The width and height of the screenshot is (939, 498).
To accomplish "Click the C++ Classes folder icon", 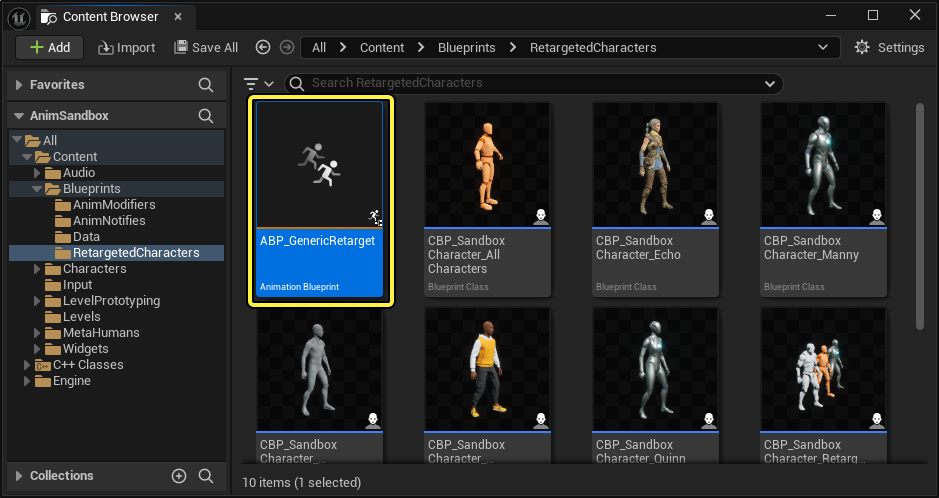I will click(43, 365).
